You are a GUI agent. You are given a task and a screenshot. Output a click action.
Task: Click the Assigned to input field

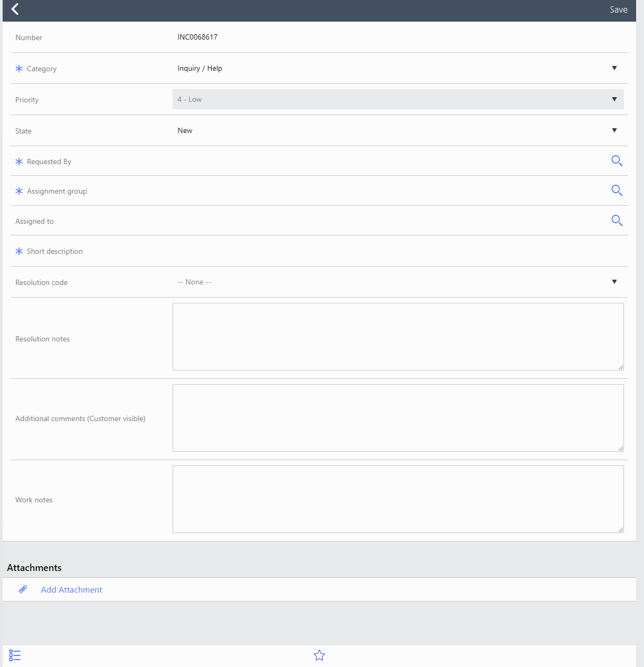[x=391, y=221]
